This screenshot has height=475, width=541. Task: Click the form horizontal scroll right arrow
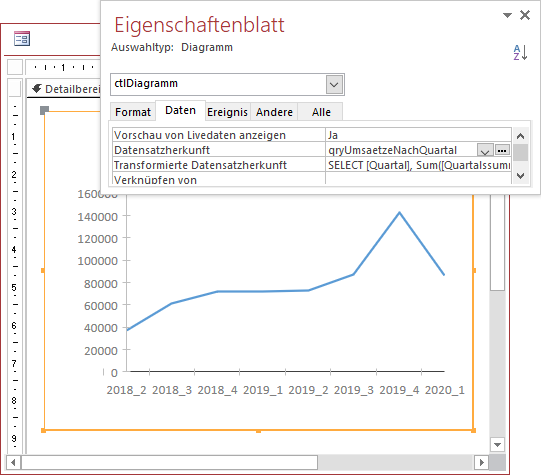[481, 462]
